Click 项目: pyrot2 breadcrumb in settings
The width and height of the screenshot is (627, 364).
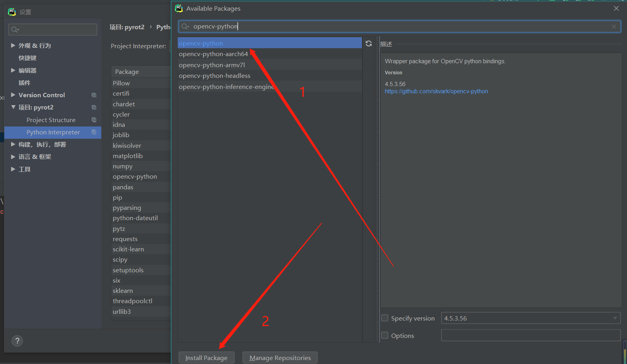(x=127, y=27)
